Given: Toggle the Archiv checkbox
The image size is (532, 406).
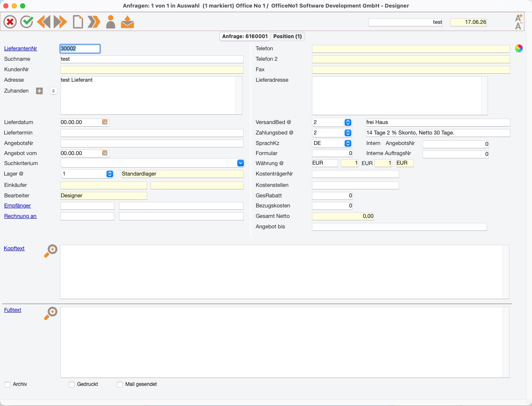Looking at the screenshot, I should tap(8, 385).
